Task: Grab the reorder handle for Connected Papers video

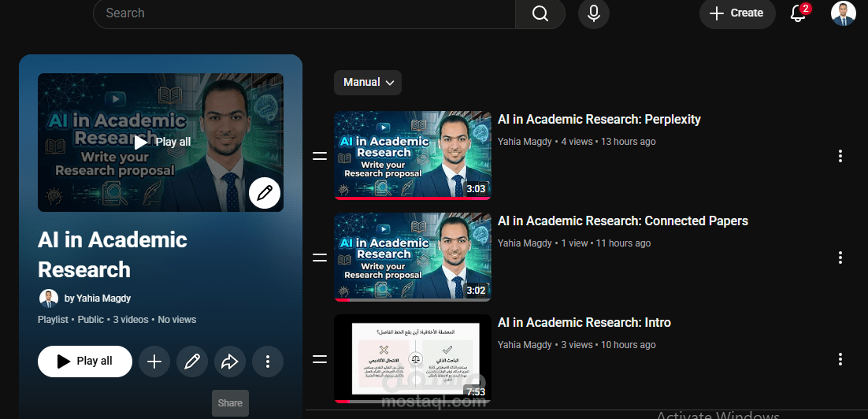Action: click(x=320, y=258)
